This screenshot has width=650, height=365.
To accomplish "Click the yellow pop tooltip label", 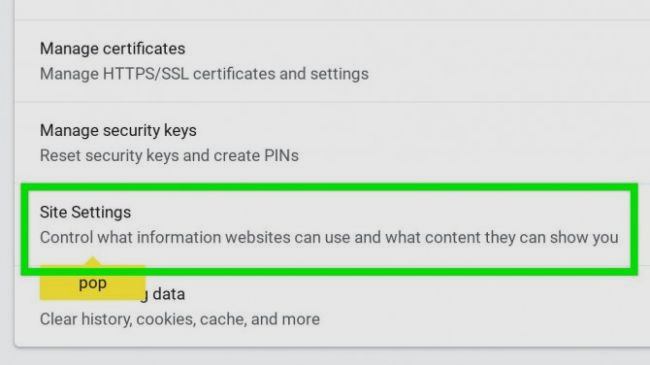I will [93, 283].
